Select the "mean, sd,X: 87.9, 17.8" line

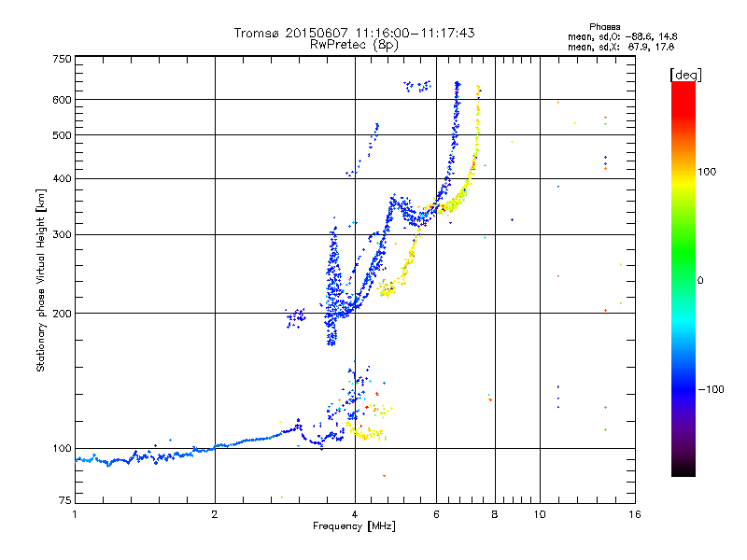click(621, 48)
